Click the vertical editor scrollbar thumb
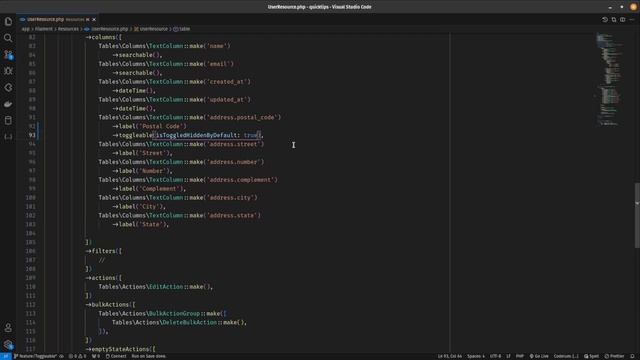Image resolution: width=640 pixels, height=360 pixels. tap(637, 215)
